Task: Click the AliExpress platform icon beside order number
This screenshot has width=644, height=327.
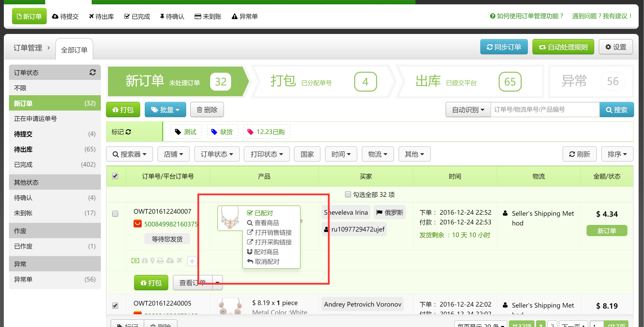Action: tap(138, 224)
